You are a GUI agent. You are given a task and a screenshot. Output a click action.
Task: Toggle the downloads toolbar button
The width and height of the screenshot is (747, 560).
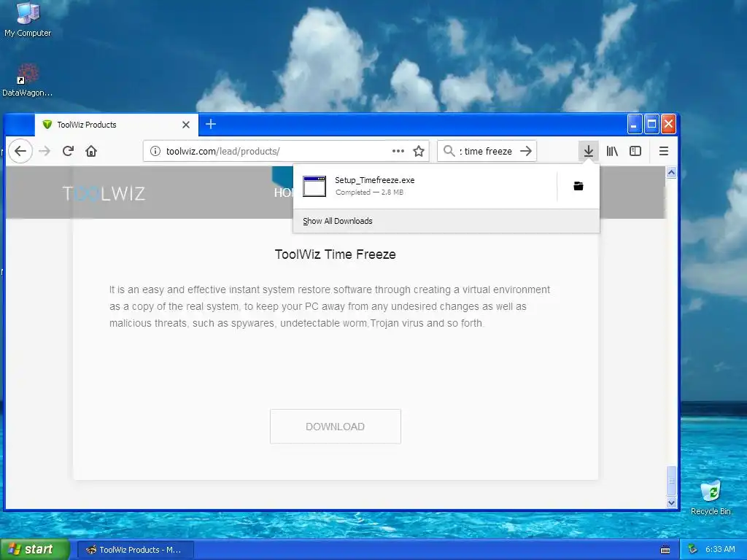(589, 151)
